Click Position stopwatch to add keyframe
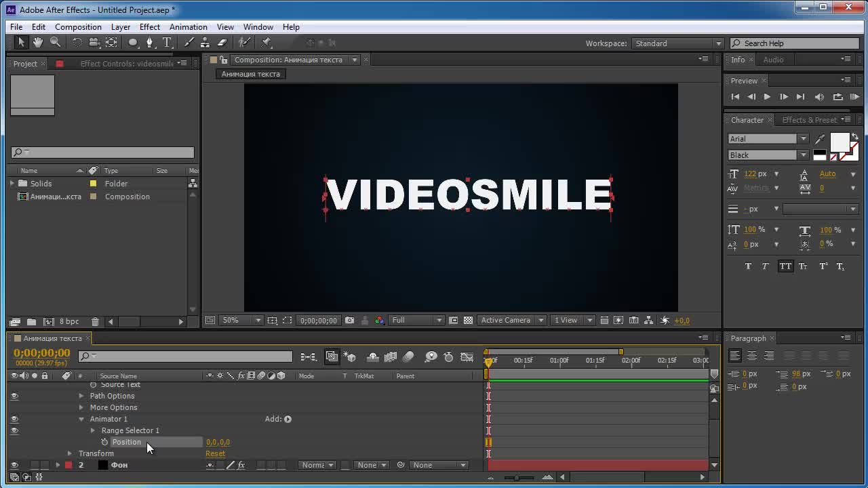868x488 pixels. (104, 442)
